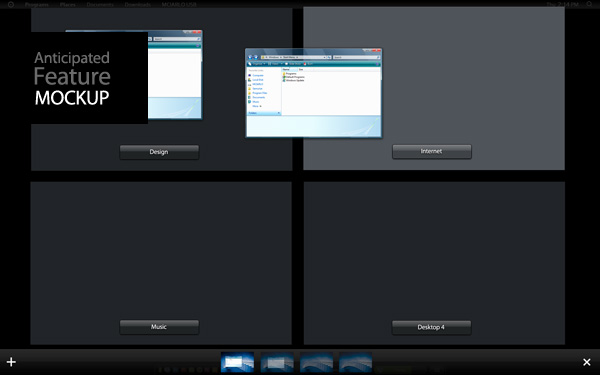Open third desktop thumbnail in bottom bar
This screenshot has height=375, width=600.
(316, 362)
